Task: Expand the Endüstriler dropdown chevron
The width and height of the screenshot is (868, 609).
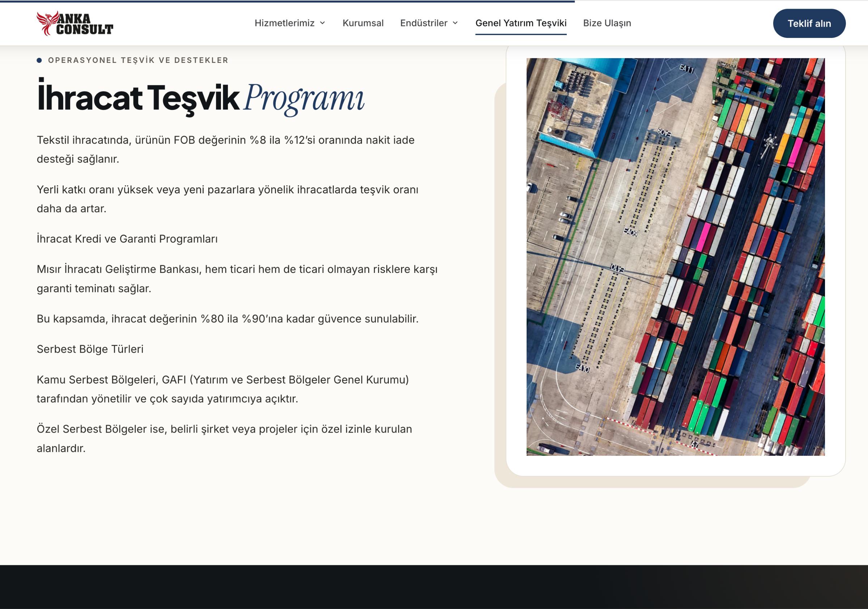Action: click(x=455, y=23)
